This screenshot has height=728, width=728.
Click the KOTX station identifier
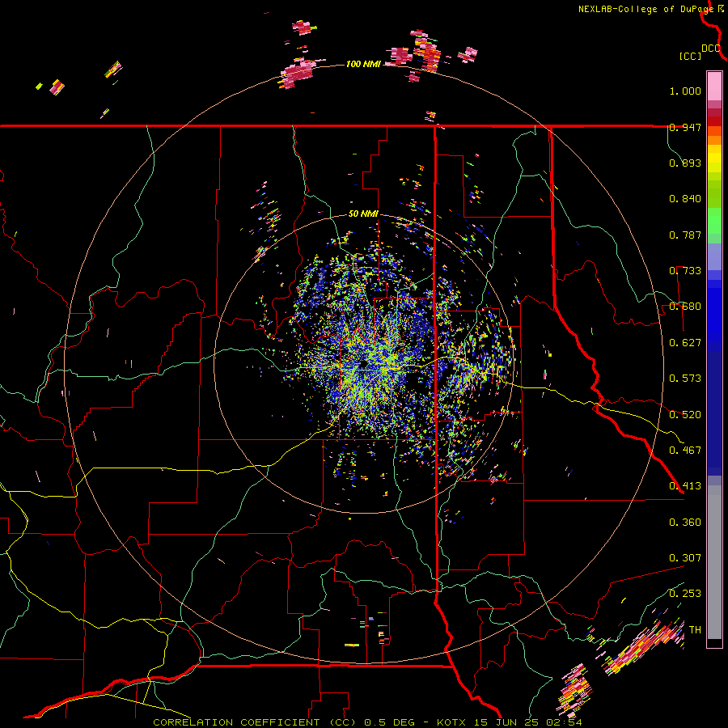(x=452, y=722)
